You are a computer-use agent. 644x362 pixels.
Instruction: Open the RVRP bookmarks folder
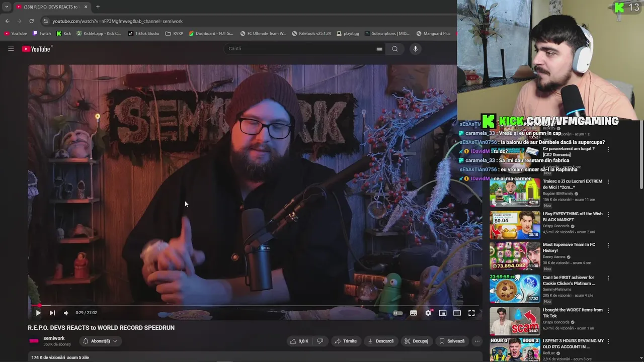pos(175,34)
